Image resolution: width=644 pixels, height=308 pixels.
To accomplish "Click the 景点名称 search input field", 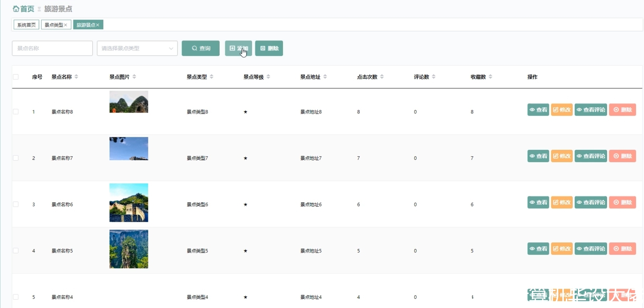I will point(52,48).
